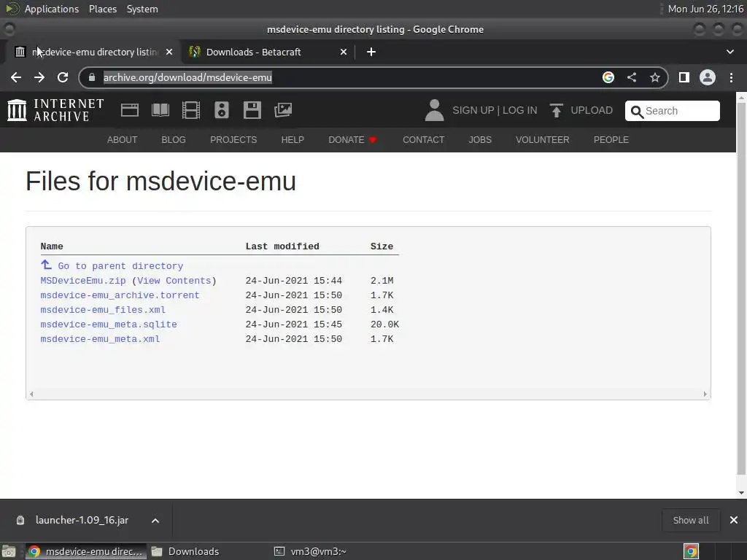The width and height of the screenshot is (747, 560).
Task: Open the Internet Archive texts book icon
Action: pos(160,110)
